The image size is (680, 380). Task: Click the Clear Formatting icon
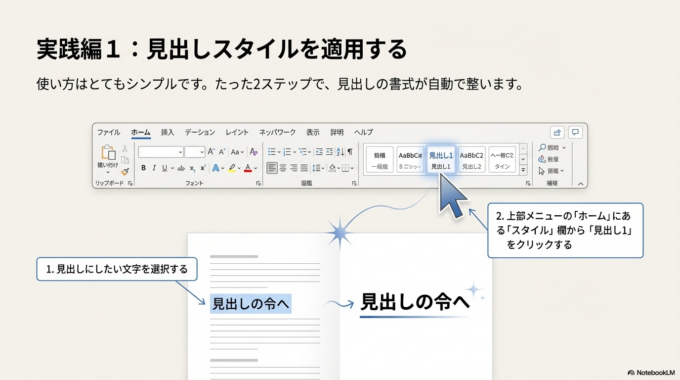tap(254, 152)
